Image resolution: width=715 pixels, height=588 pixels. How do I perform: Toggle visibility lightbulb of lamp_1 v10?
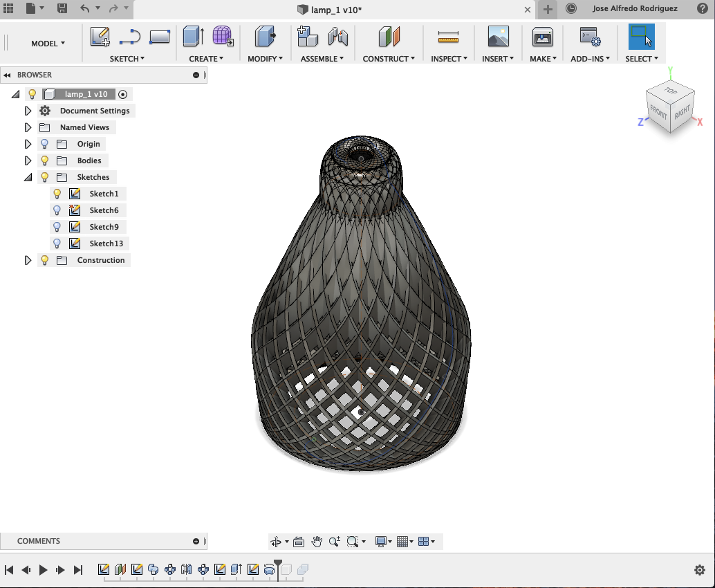(32, 95)
